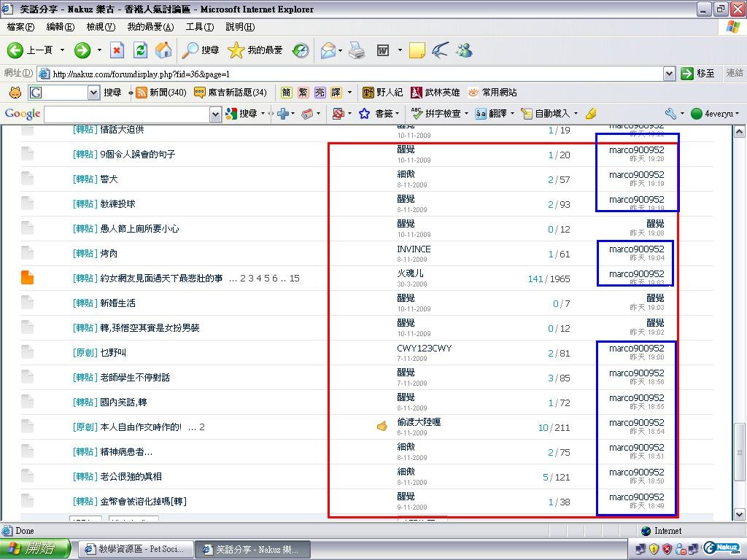Click the Print icon in toolbar
This screenshot has height=560, width=747.
tap(356, 50)
